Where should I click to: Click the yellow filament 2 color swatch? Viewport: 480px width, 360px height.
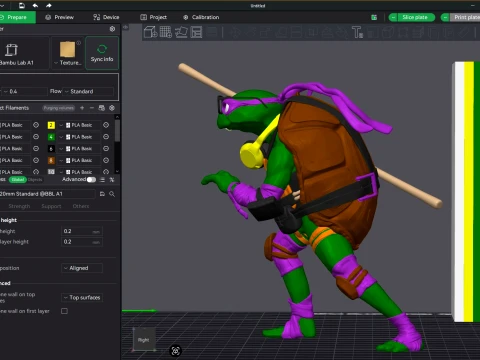tap(51, 125)
